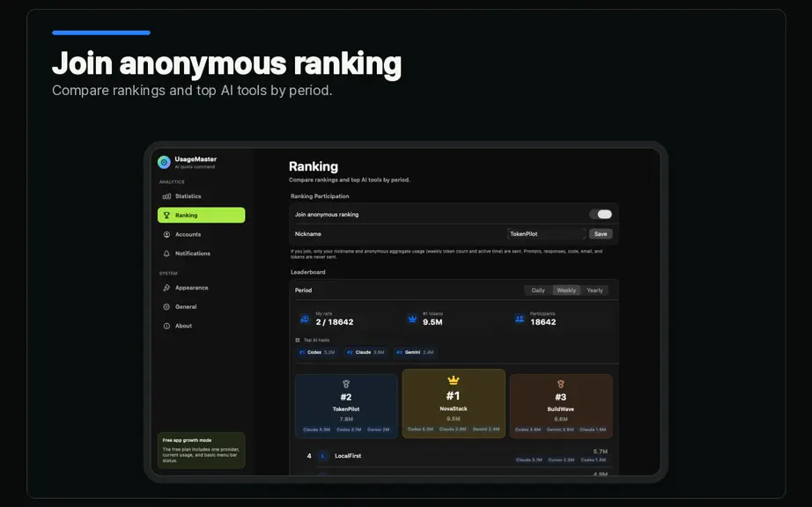
Task: Switch leaderboard period to Daily
Action: (x=538, y=290)
